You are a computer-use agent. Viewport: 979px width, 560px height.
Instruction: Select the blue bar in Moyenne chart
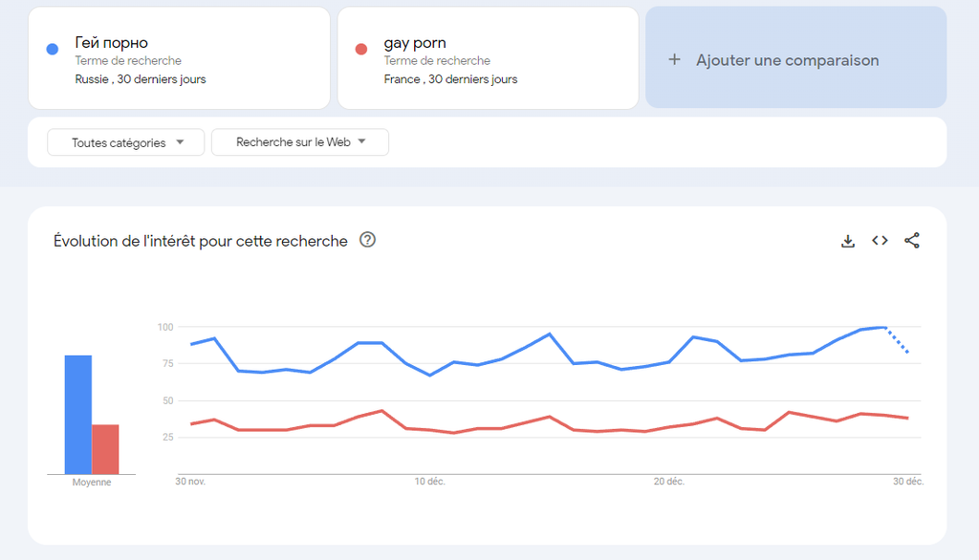78,414
